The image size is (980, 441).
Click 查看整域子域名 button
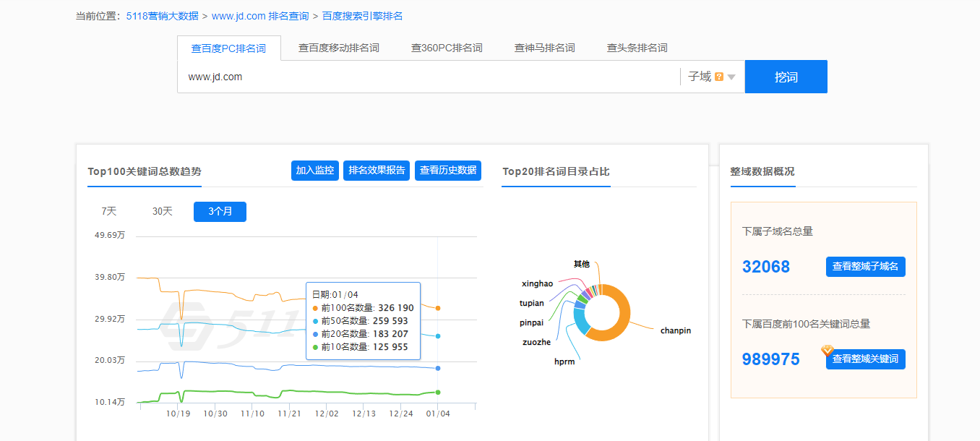866,267
